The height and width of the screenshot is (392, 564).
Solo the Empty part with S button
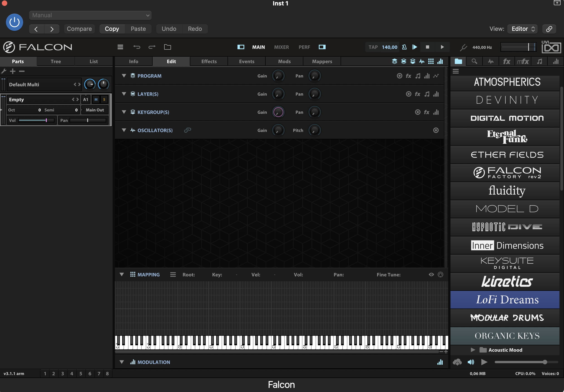point(104,99)
